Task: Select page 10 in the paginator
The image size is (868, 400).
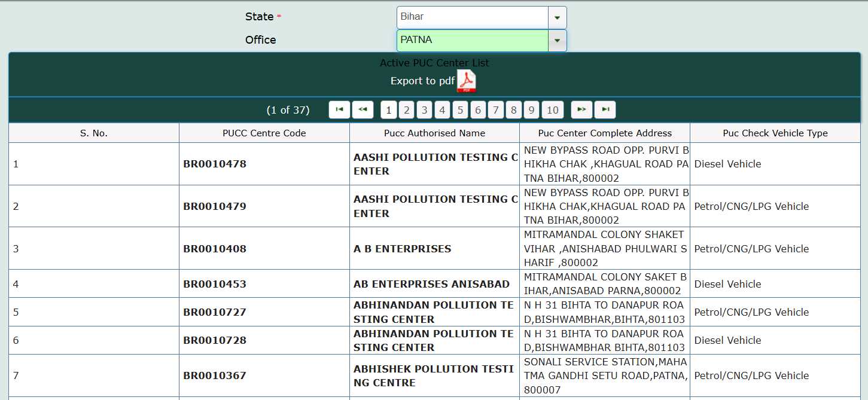Action: point(553,110)
